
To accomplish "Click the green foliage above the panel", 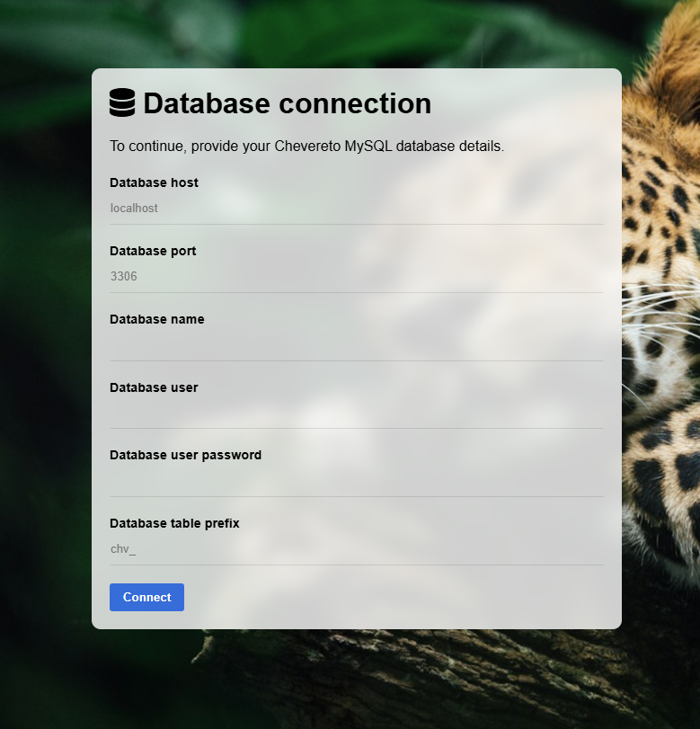I will coord(315,31).
